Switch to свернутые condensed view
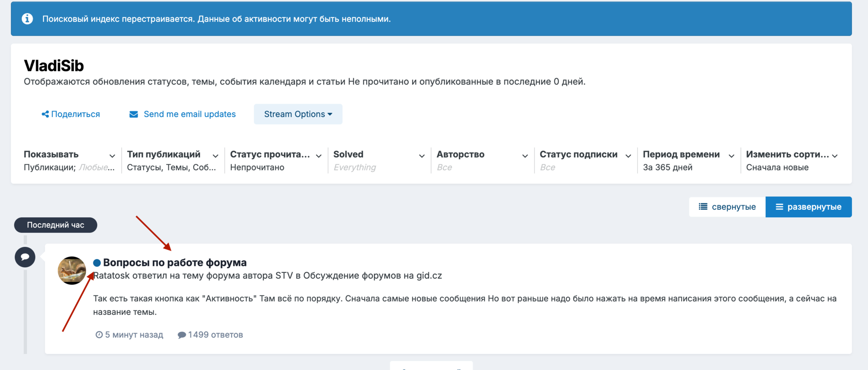The width and height of the screenshot is (868, 370). coord(727,207)
